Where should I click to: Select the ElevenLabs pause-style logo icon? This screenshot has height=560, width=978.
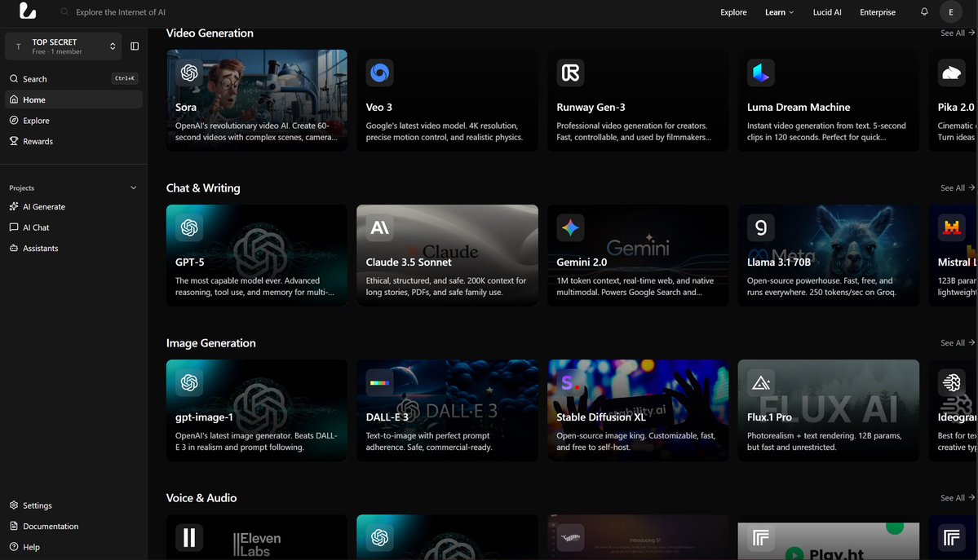[x=188, y=537]
